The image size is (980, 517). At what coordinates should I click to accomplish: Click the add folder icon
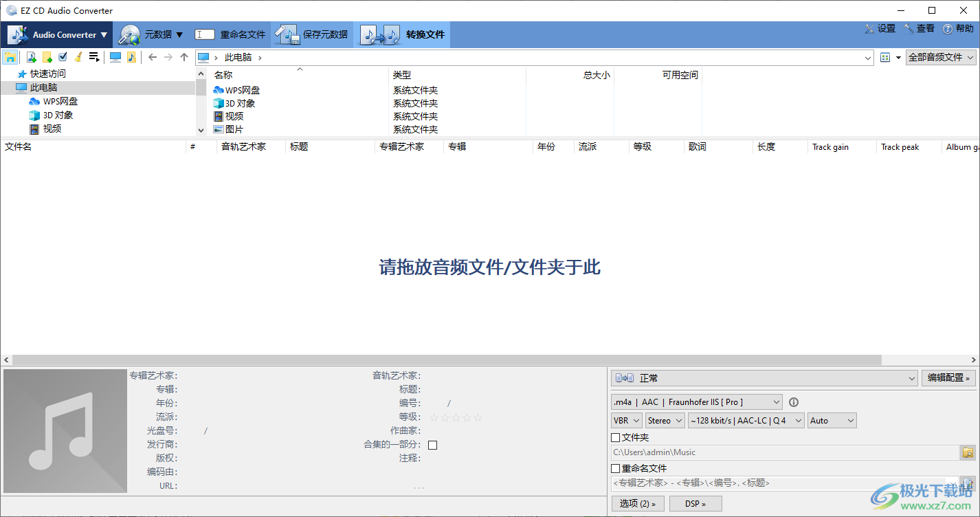tap(47, 57)
